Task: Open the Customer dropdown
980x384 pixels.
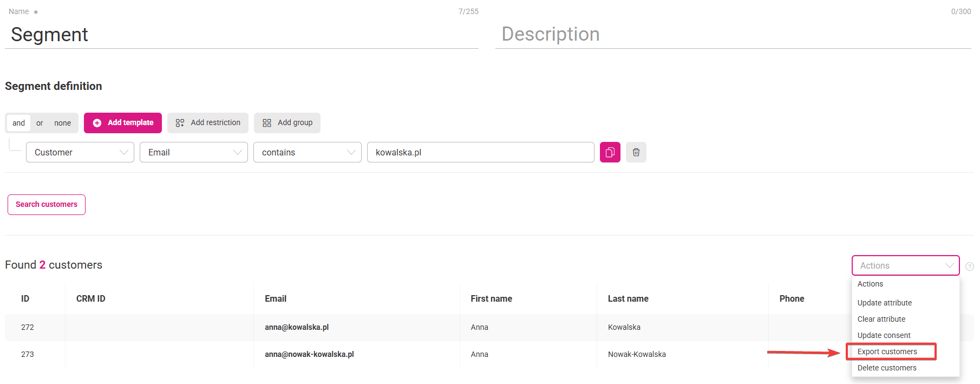Action: click(80, 152)
